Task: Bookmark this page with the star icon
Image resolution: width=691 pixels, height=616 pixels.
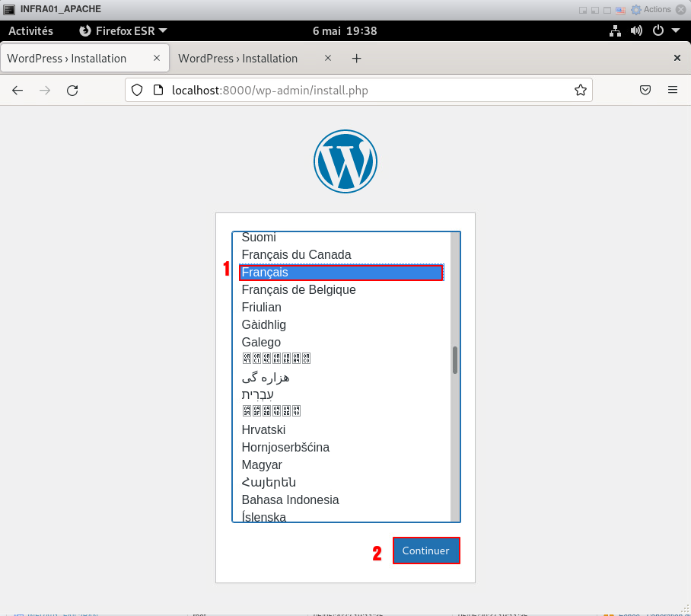Action: (580, 90)
